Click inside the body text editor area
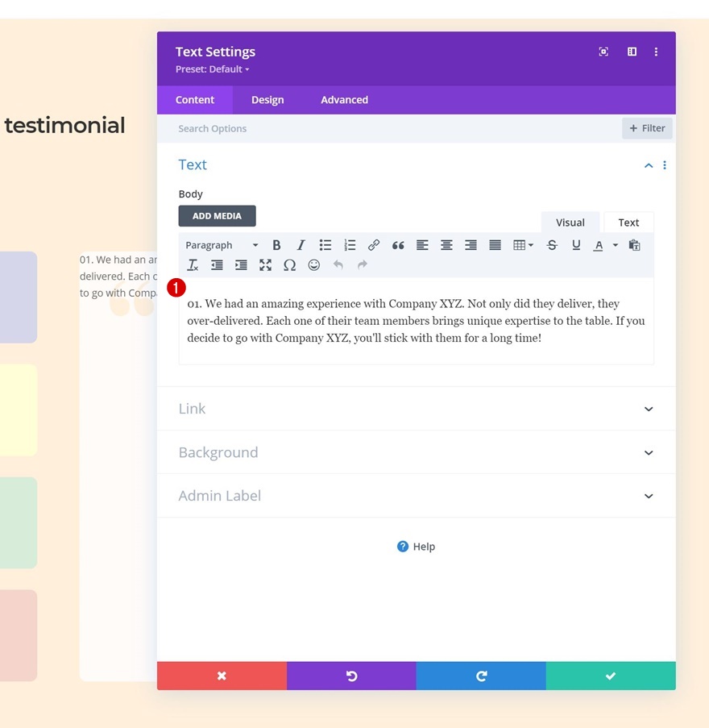This screenshot has width=709, height=728. tap(417, 321)
